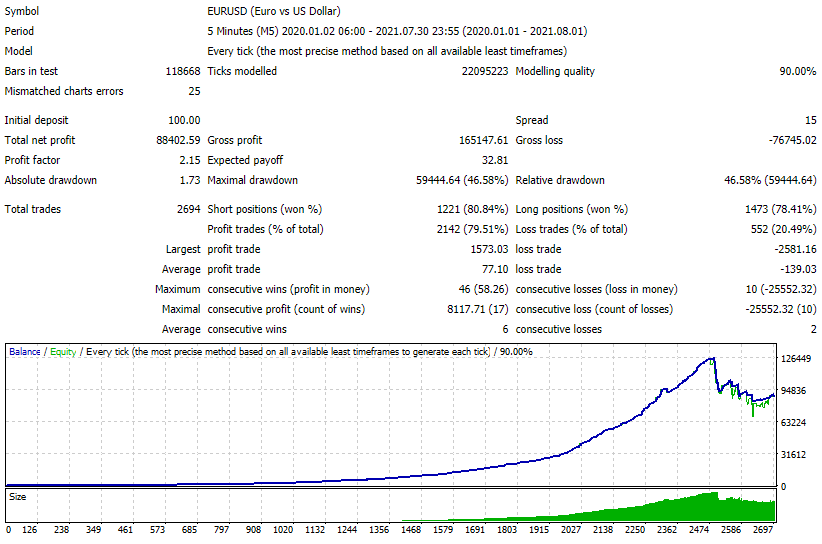Select trade number 2697 on horizontal axis
822x544 pixels.
click(x=763, y=530)
